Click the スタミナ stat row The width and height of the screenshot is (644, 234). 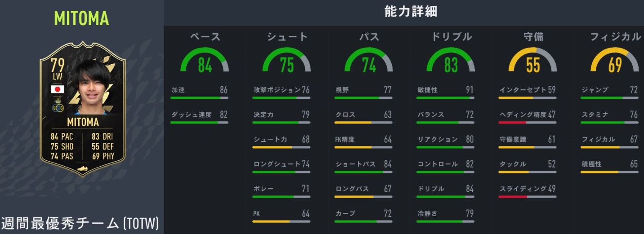point(609,115)
